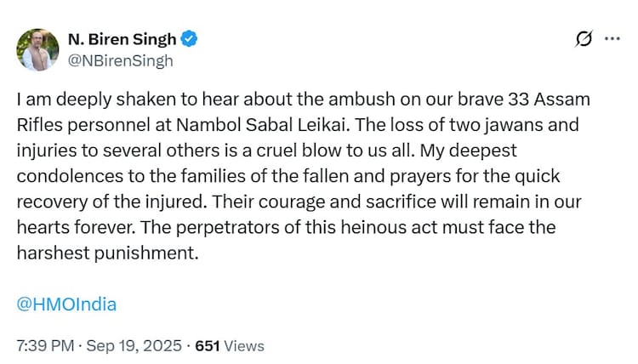Click the blue verified badge
The image size is (638, 364).
[192, 39]
